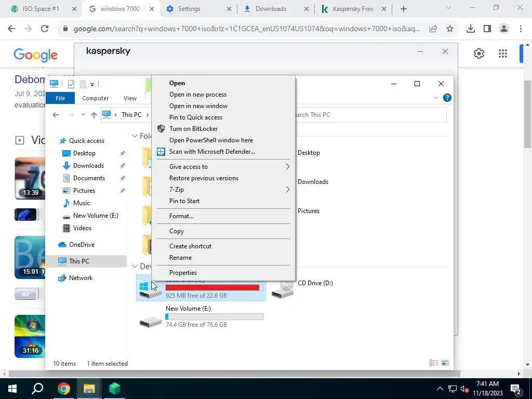
Task: Open the 31:16 video thumbnail
Action: pos(30,336)
